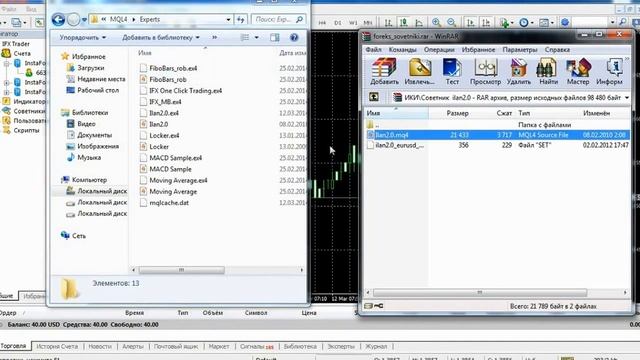Click Explorer Forward navigation arrow
The width and height of the screenshot is (640, 360).
click(x=73, y=19)
